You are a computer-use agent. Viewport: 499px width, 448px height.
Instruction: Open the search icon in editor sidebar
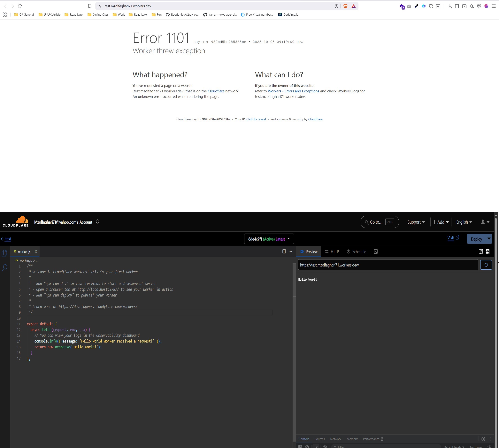coord(4,267)
